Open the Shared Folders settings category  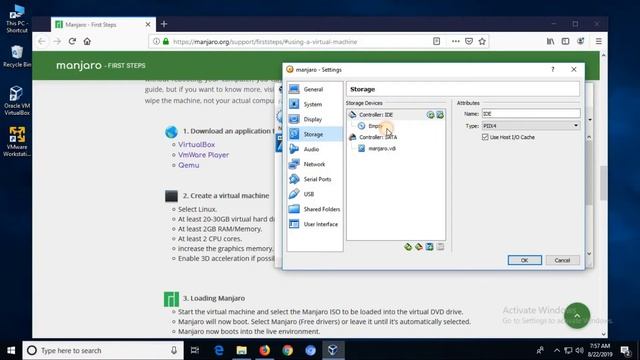314,209
